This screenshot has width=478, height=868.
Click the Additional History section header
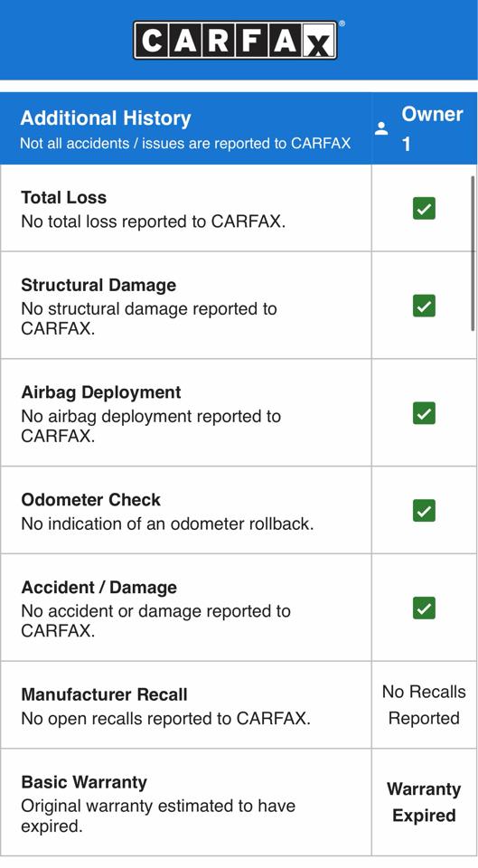[106, 118]
